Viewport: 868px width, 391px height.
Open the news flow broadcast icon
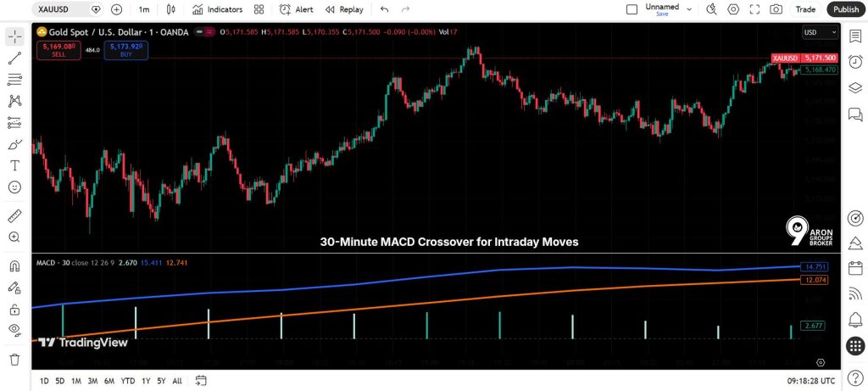[856, 294]
